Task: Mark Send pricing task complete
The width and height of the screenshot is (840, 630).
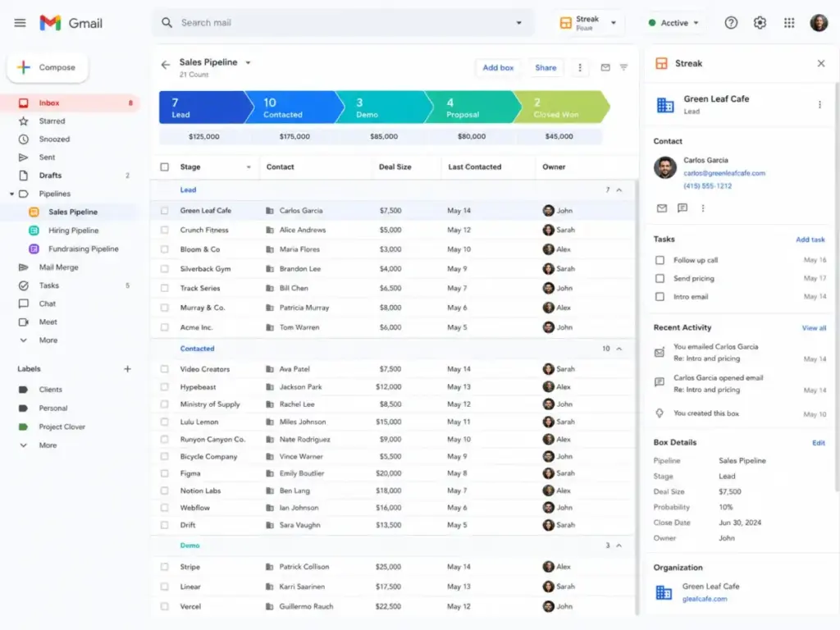Action: (660, 279)
